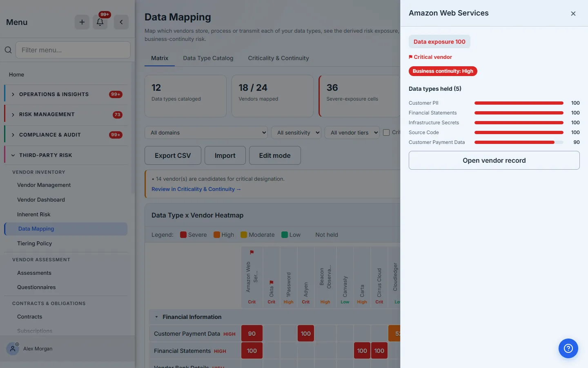The width and height of the screenshot is (588, 368).
Task: Click the Data exposure 100 badge
Action: coord(439,42)
